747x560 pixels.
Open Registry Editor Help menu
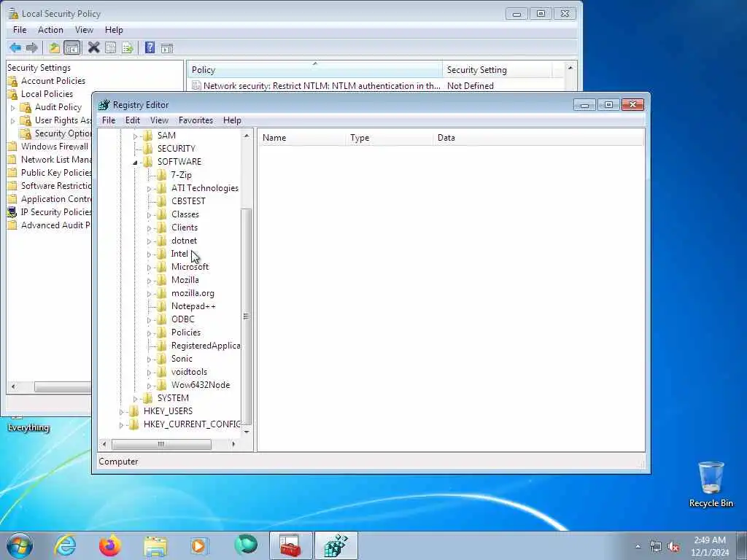[232, 120]
